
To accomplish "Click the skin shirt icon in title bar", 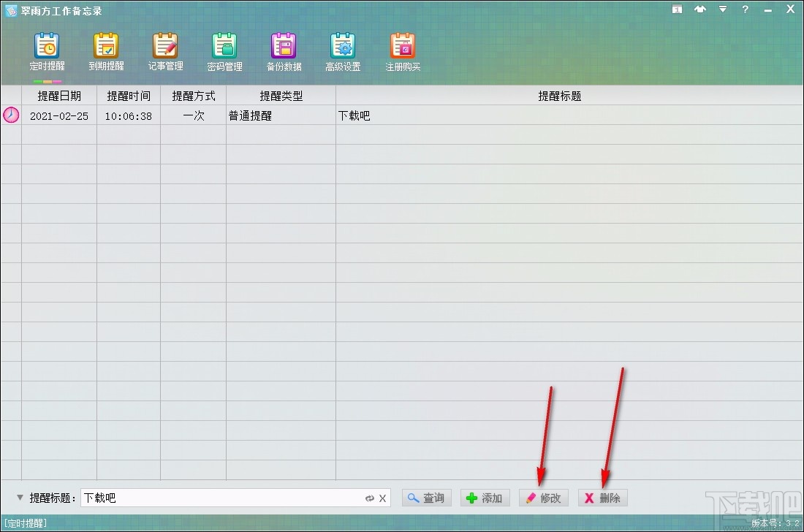I will click(x=700, y=9).
